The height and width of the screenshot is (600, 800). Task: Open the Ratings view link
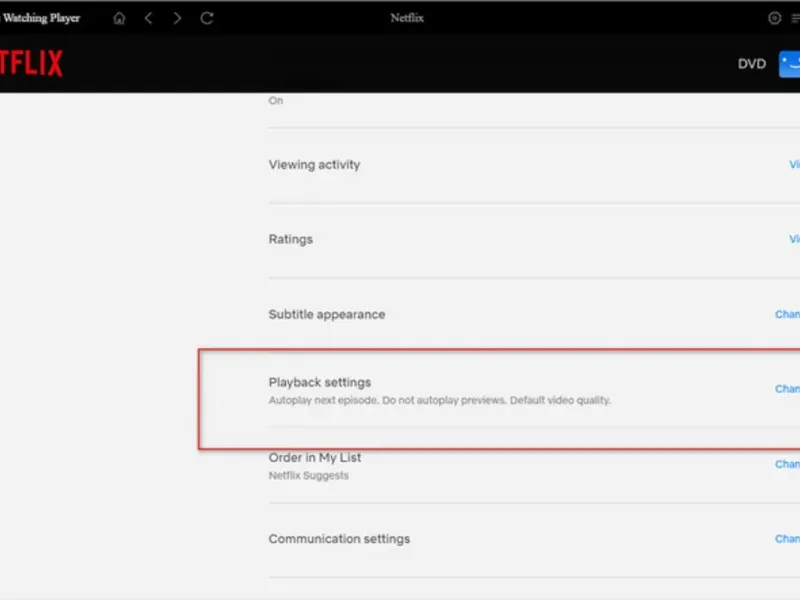[x=794, y=239]
